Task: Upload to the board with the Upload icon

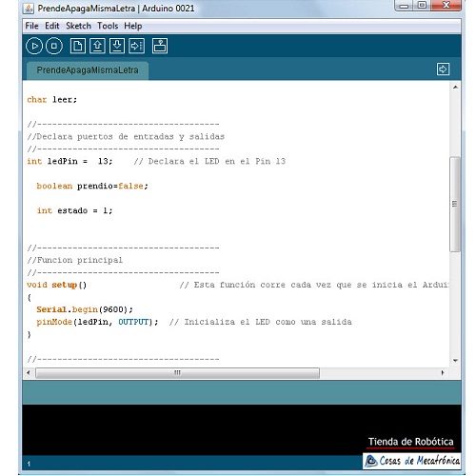Action: pyautogui.click(x=137, y=46)
